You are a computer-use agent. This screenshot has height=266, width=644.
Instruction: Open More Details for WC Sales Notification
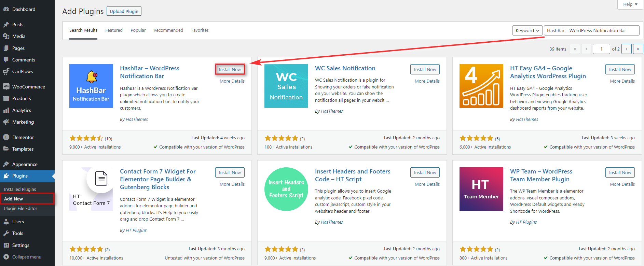tap(427, 81)
